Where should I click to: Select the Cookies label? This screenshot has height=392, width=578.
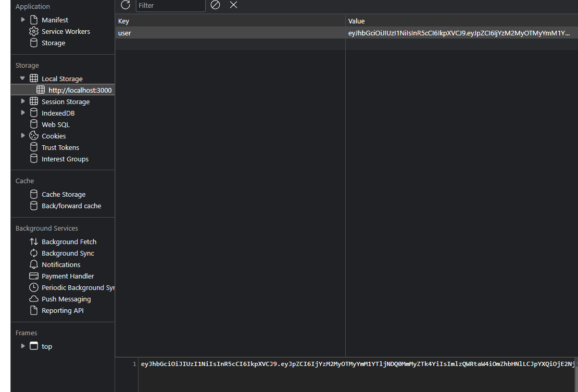click(x=54, y=135)
